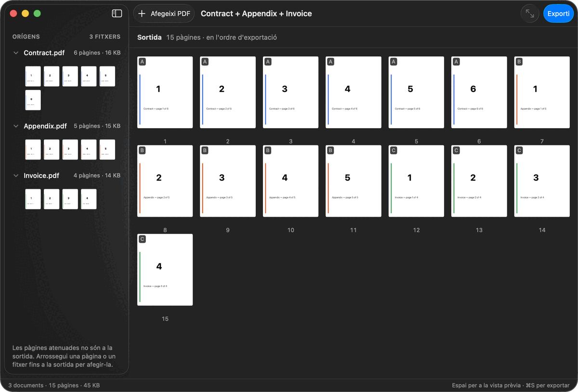Select Contract.pdf page 3 sidebar thumbnail

(x=70, y=77)
